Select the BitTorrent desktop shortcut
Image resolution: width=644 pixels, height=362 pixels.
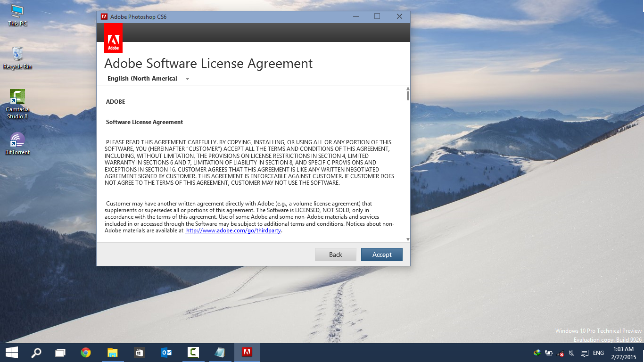click(x=17, y=144)
